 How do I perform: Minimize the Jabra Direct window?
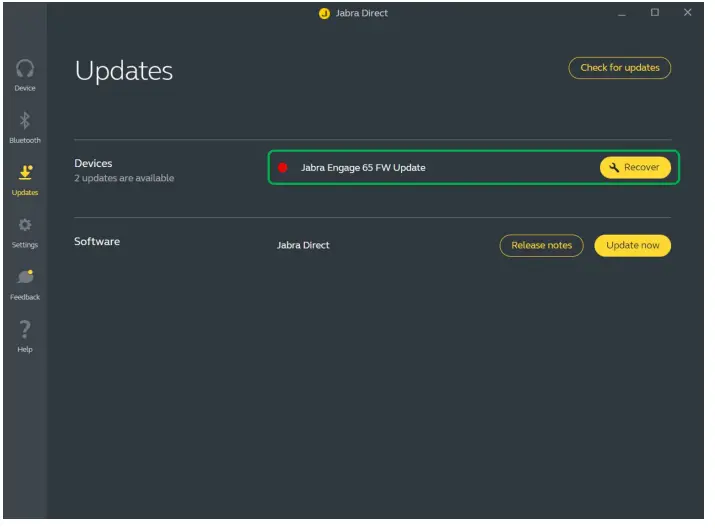tap(622, 13)
